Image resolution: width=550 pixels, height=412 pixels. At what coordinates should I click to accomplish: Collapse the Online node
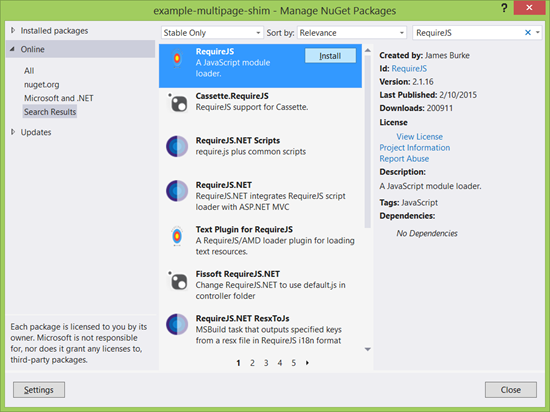click(x=12, y=49)
